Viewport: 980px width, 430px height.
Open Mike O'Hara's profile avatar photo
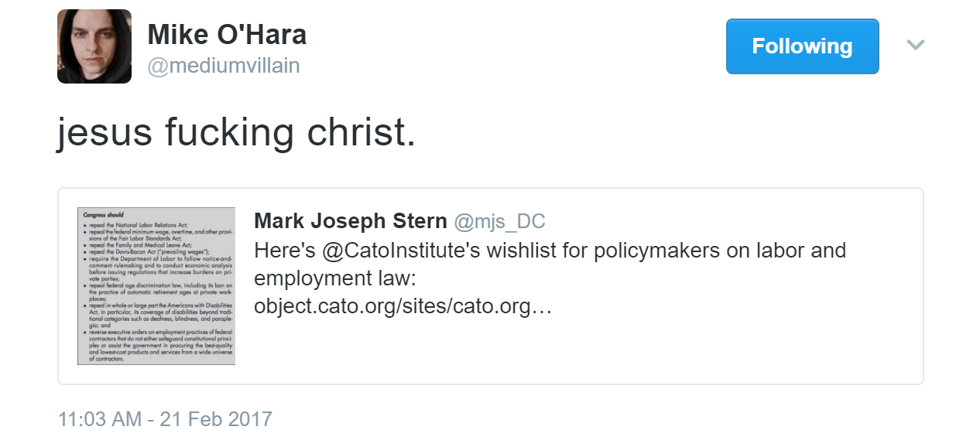(94, 46)
